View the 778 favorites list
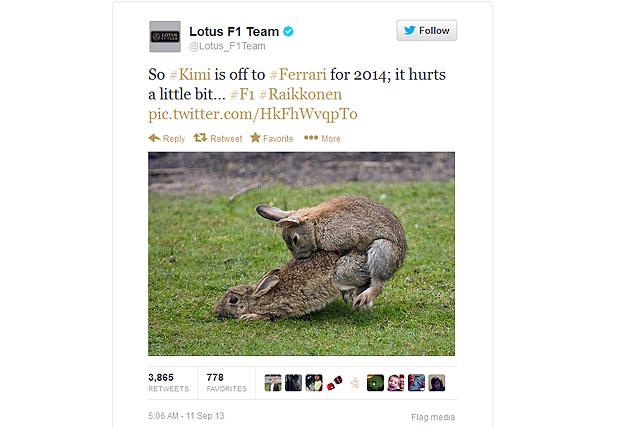This screenshot has width=640, height=428. (227, 383)
